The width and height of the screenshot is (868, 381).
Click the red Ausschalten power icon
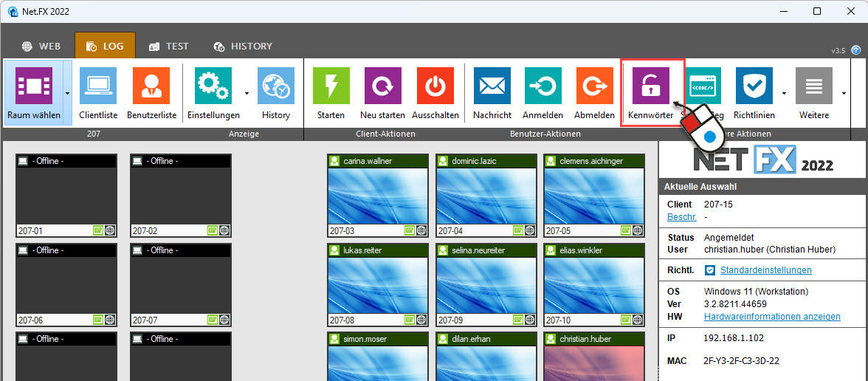pyautogui.click(x=435, y=86)
